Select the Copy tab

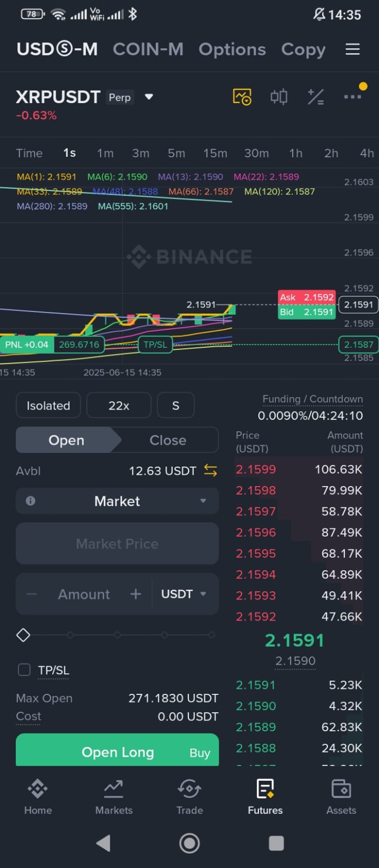pyautogui.click(x=304, y=49)
